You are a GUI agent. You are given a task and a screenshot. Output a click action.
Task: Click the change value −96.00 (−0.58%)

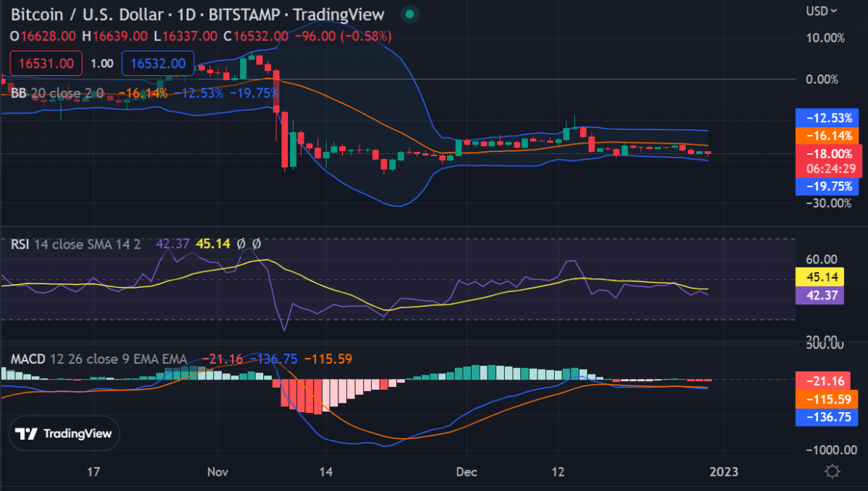pyautogui.click(x=343, y=35)
